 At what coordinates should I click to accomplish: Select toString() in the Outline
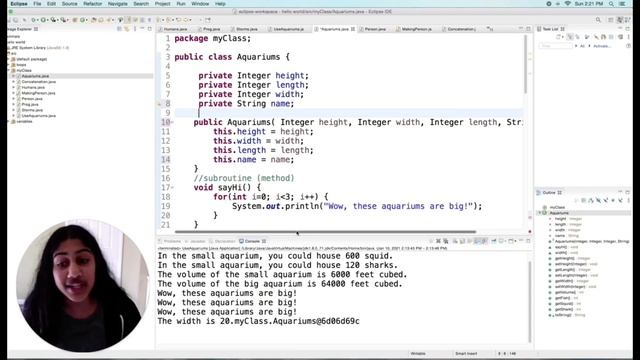(x=567, y=315)
